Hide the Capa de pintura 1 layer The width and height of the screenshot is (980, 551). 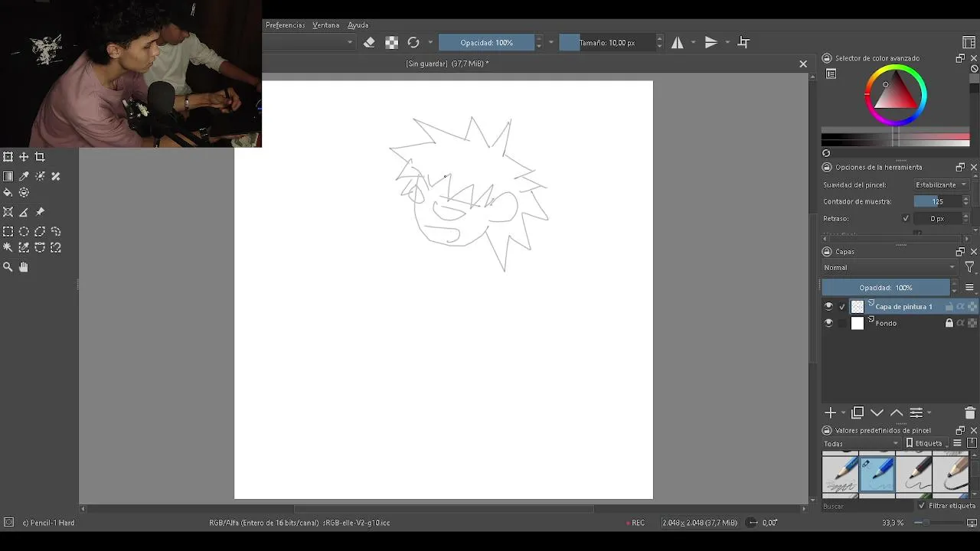pyautogui.click(x=828, y=306)
